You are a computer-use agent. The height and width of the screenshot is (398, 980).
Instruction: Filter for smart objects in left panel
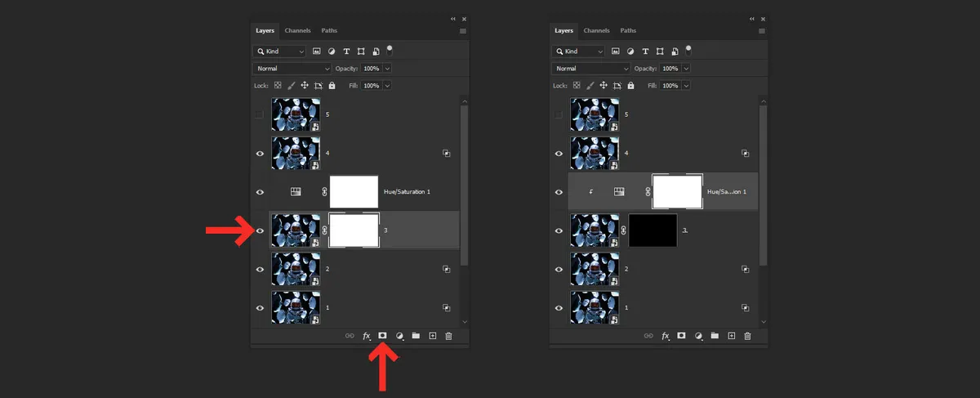376,51
